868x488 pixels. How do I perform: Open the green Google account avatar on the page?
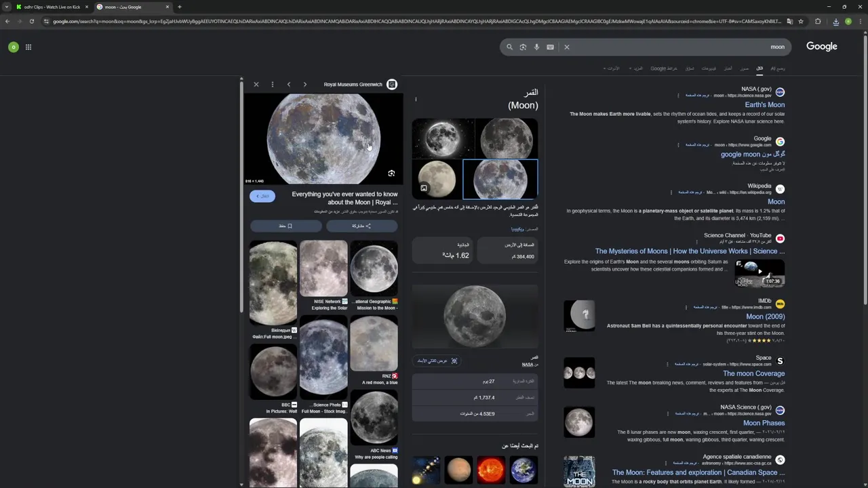13,47
